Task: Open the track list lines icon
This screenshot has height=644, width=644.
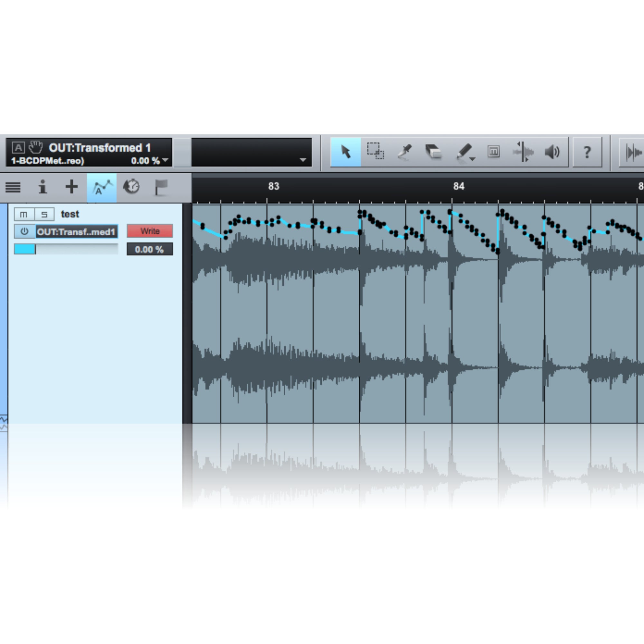Action: coord(13,187)
